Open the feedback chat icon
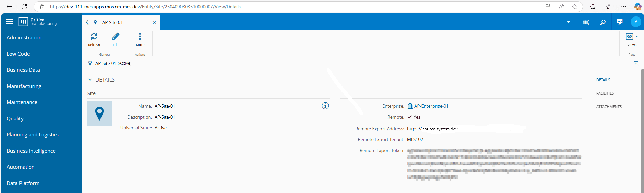Viewport: 644px width, 193px height. 620,22
